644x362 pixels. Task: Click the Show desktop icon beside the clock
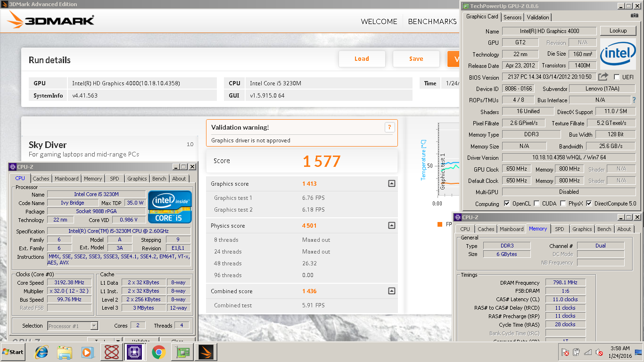click(638, 352)
